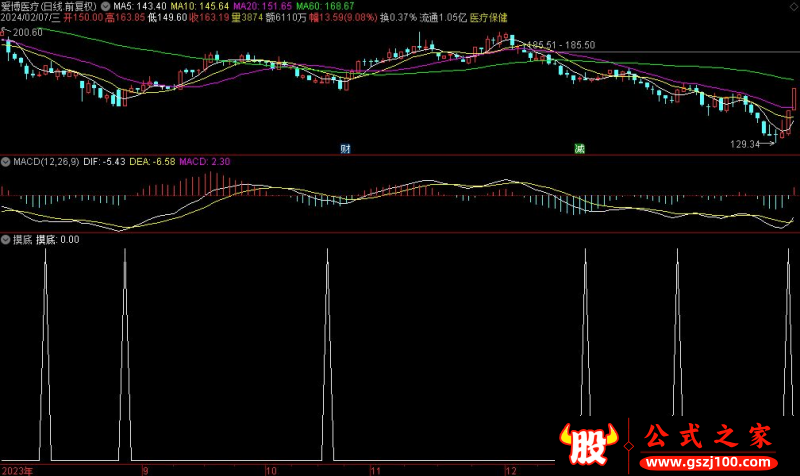Select the 摸底 indicator name label
Image resolution: width=800 pixels, height=476 pixels.
(x=22, y=240)
